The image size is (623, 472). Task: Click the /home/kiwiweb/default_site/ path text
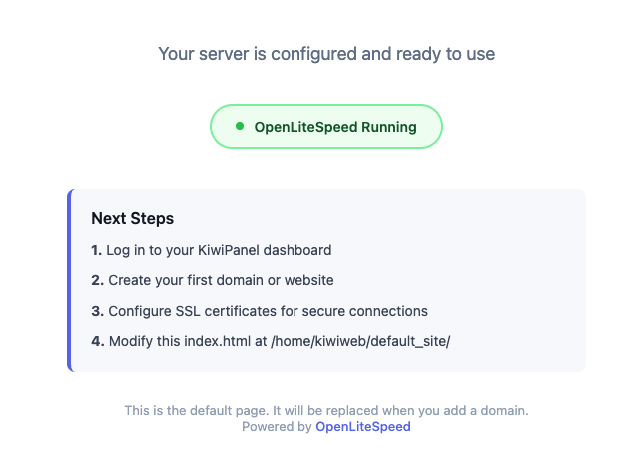[361, 340]
